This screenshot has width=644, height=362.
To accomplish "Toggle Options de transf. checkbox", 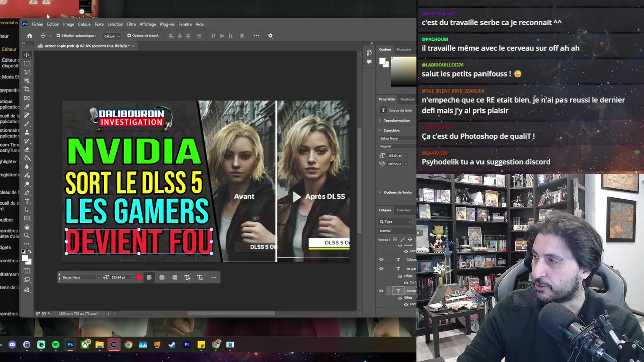I will tap(129, 36).
